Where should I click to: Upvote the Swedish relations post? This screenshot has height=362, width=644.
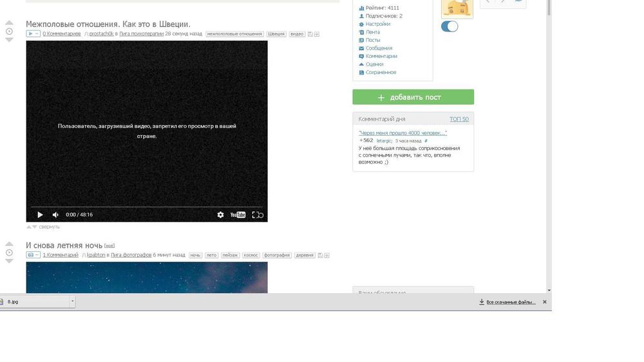[x=9, y=23]
